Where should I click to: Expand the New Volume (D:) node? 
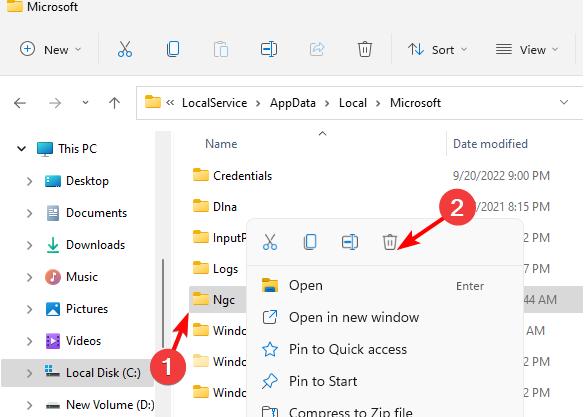(30, 405)
